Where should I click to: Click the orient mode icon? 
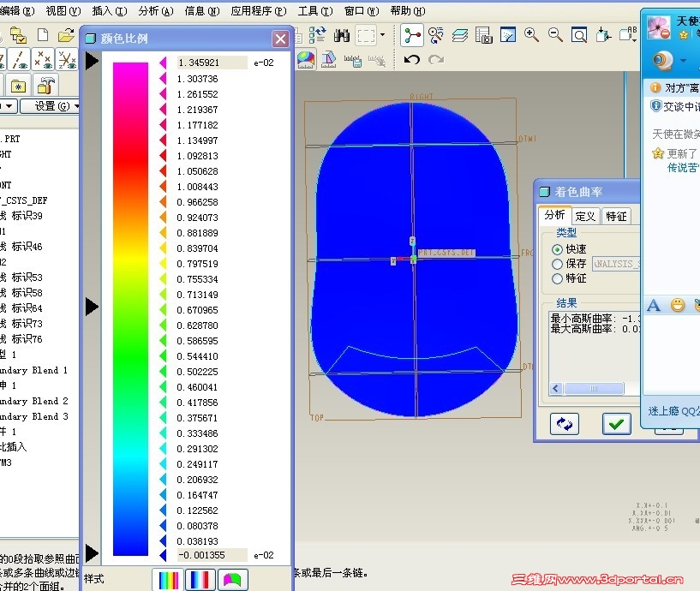[x=436, y=35]
